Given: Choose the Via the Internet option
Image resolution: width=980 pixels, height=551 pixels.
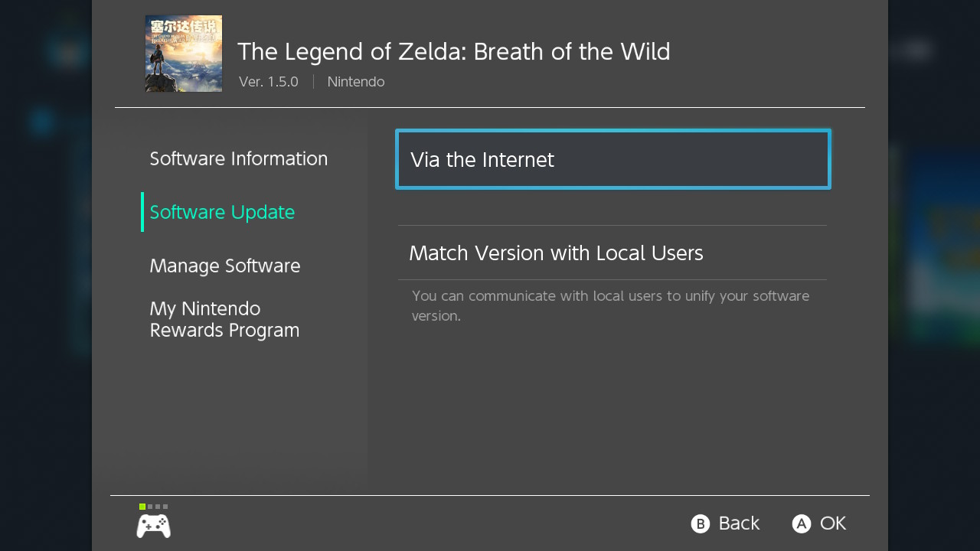Looking at the screenshot, I should pos(612,159).
